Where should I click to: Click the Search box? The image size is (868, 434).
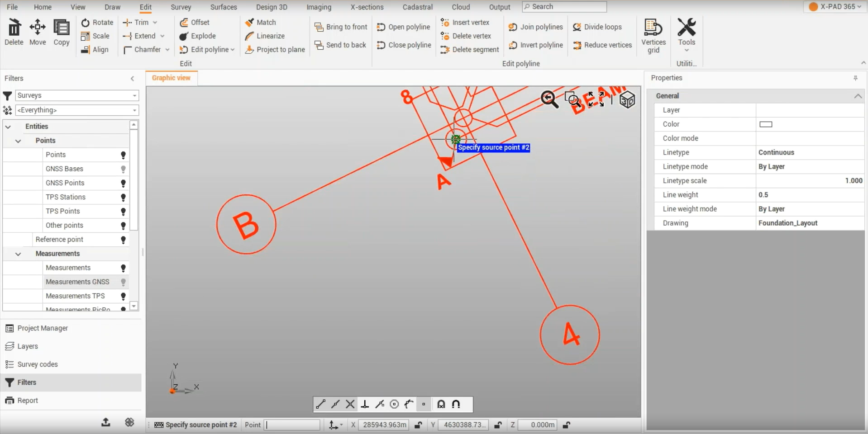click(x=564, y=7)
